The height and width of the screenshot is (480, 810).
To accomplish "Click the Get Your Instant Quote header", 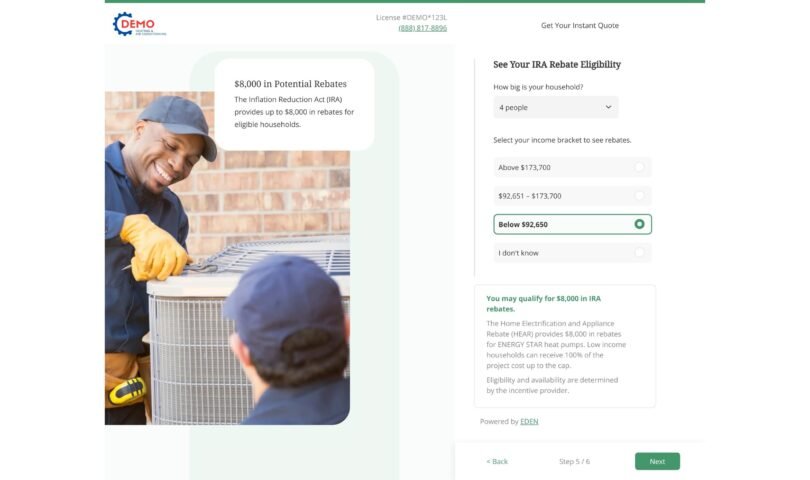I will tap(580, 25).
